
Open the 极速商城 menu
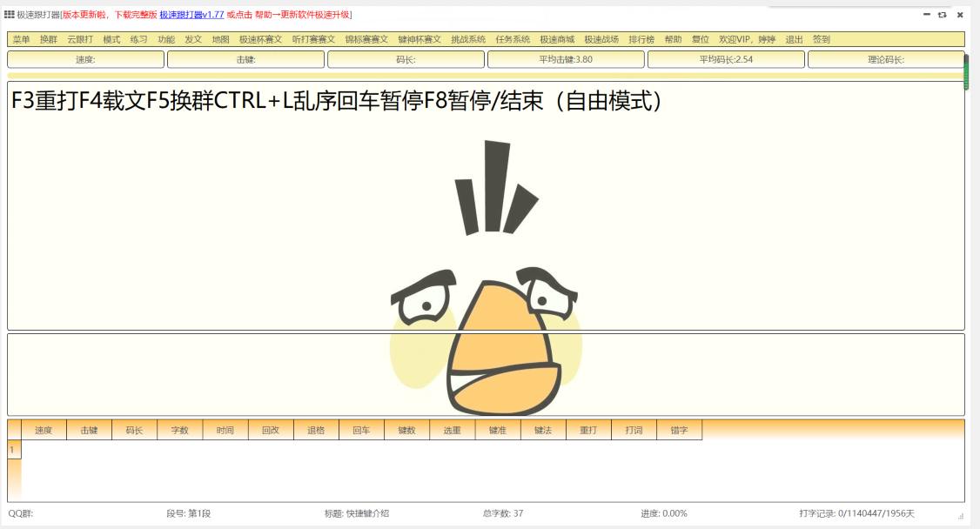pyautogui.click(x=558, y=39)
